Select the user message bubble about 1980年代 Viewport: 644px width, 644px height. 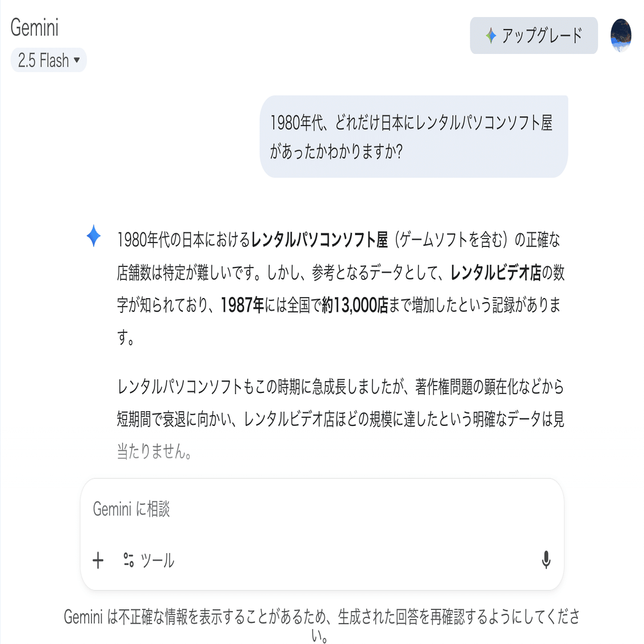pyautogui.click(x=413, y=137)
